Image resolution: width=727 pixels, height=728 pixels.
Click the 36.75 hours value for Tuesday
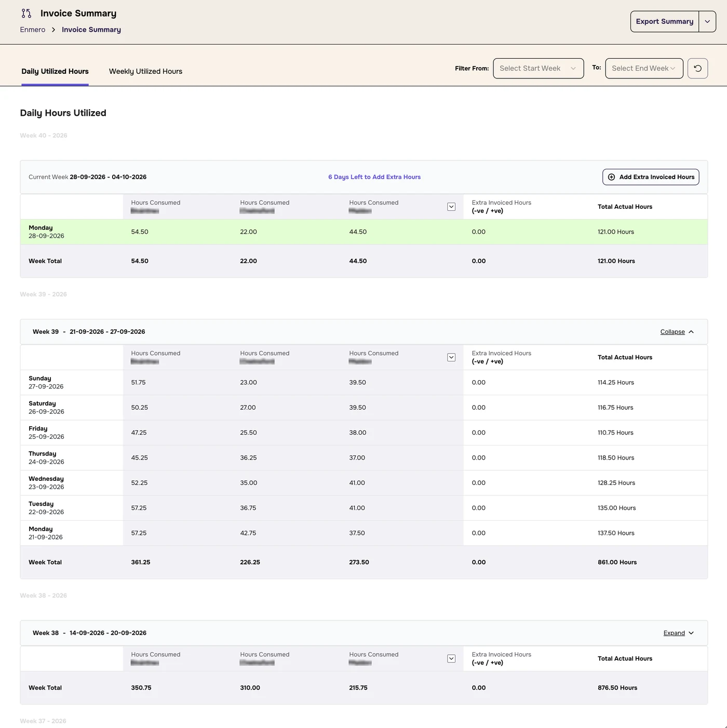[248, 508]
